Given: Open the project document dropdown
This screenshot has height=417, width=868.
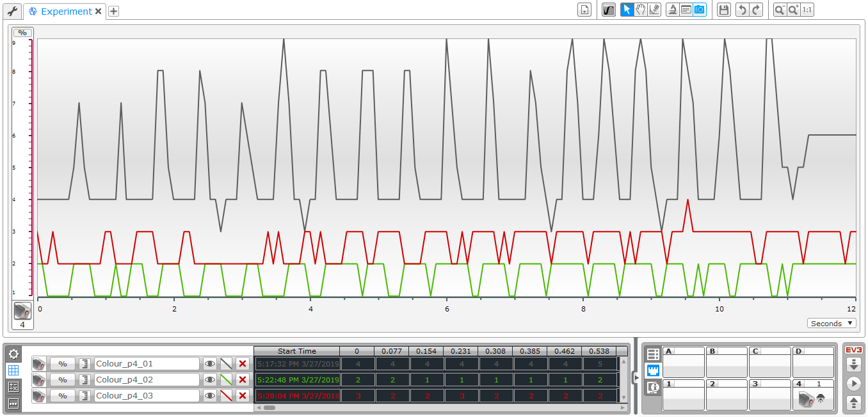Looking at the screenshot, I should [584, 10].
